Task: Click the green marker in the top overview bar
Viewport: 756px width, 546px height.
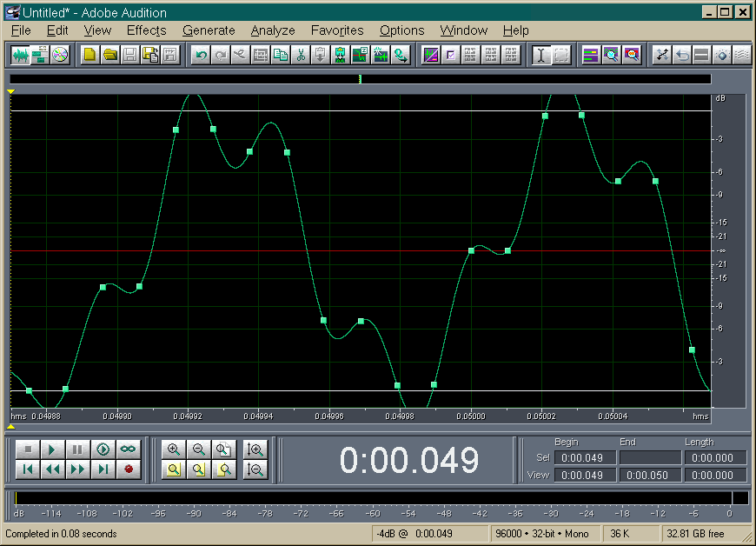Action: (x=360, y=79)
